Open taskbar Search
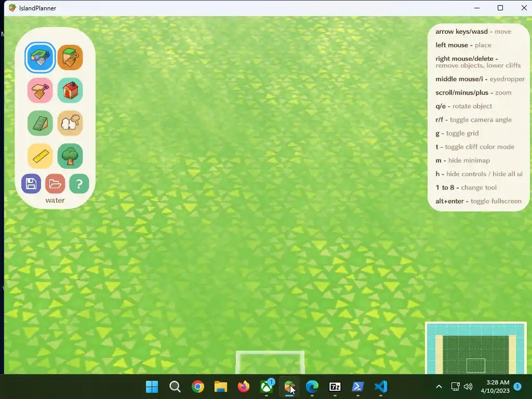The width and height of the screenshot is (532, 399). [x=175, y=387]
